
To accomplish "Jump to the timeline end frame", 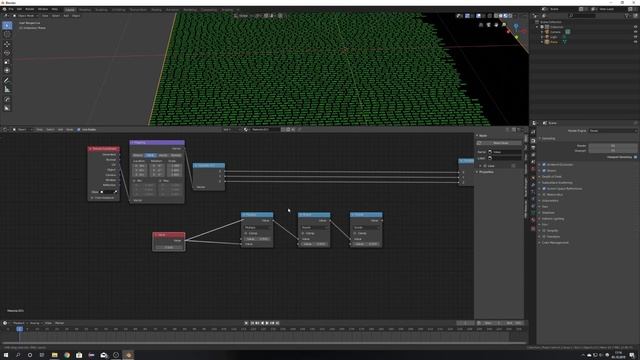I will pyautogui.click(x=278, y=323).
